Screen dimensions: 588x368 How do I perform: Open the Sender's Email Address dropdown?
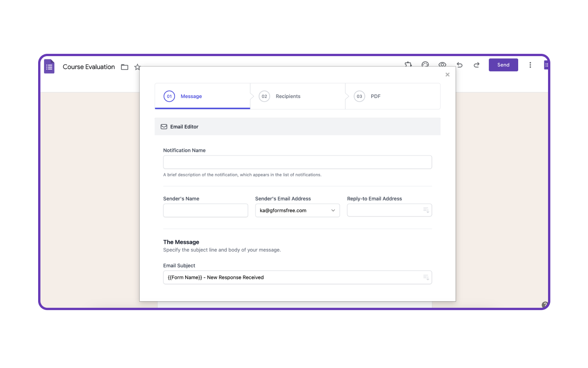pos(333,210)
